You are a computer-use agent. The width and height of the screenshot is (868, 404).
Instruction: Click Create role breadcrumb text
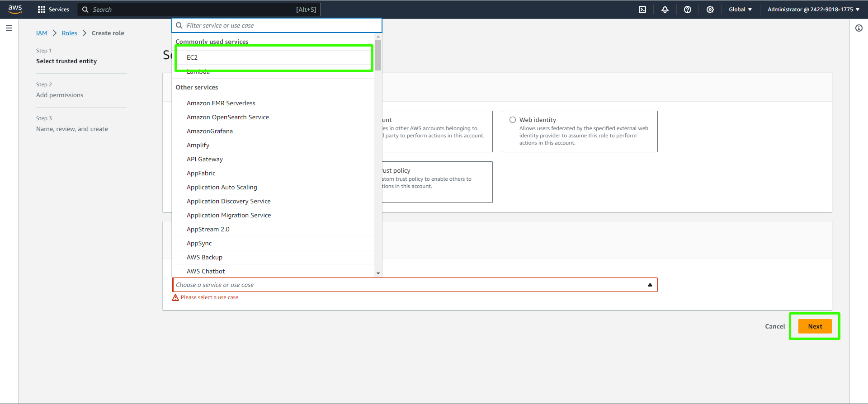point(108,33)
